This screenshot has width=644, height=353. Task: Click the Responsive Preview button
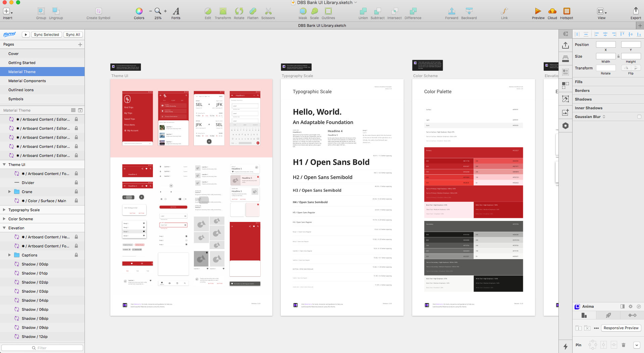tap(621, 328)
